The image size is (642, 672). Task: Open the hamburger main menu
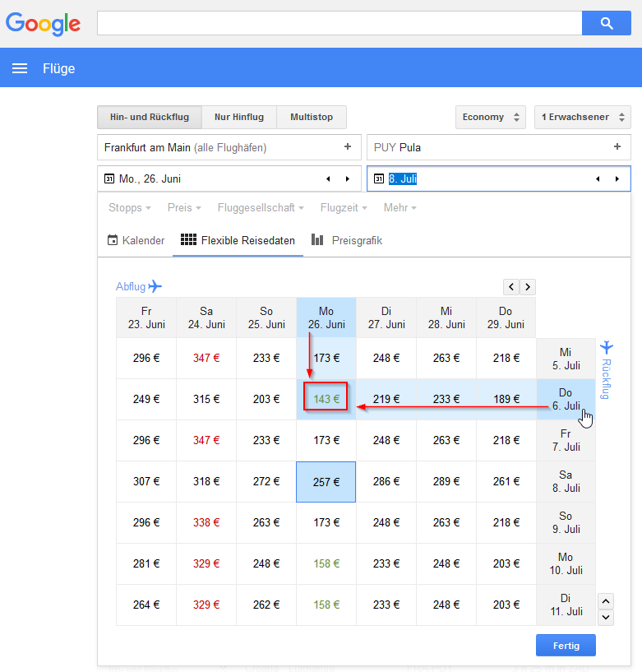click(20, 68)
